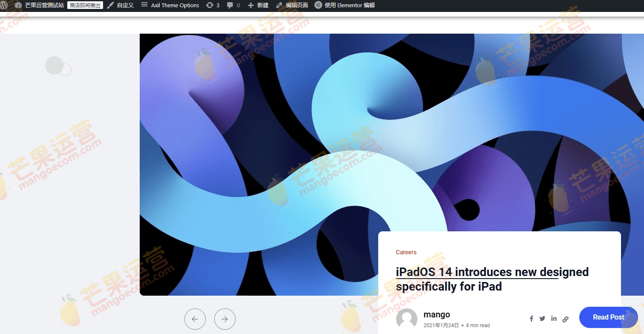Share post on Twitter icon
This screenshot has width=644, height=334.
pos(542,319)
